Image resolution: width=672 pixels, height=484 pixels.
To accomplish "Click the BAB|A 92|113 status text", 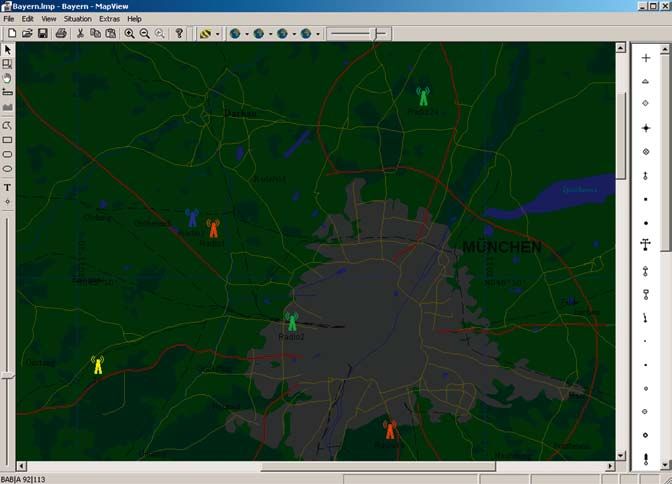I will click(23, 479).
